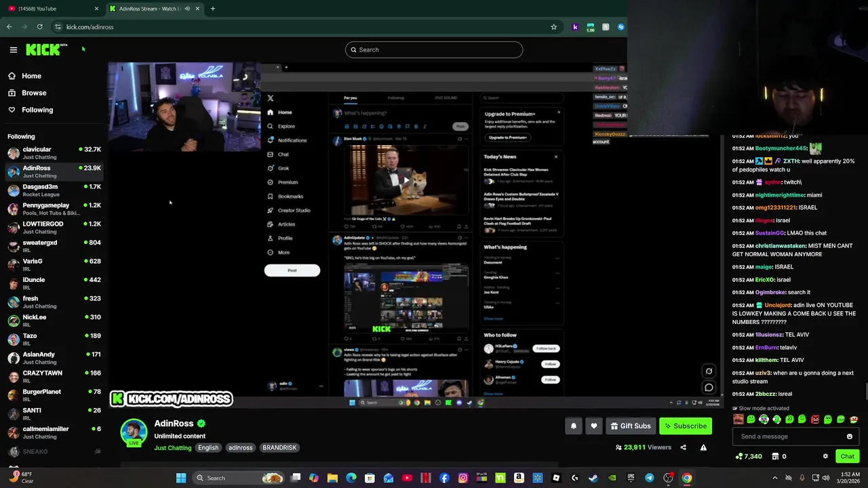Show hidden system tray icons
This screenshot has width=868, height=488.
(775, 478)
